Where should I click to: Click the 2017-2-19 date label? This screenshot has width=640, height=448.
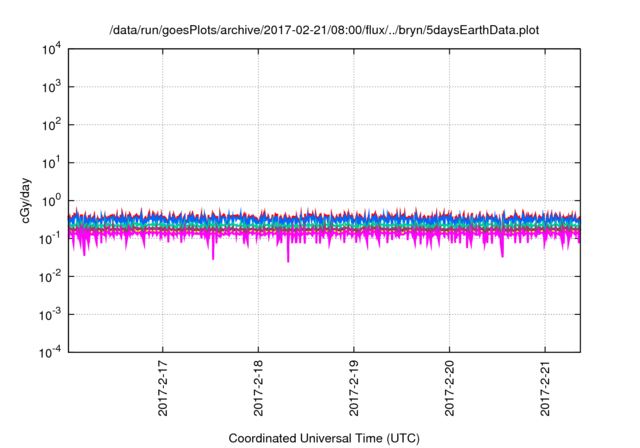coord(353,388)
